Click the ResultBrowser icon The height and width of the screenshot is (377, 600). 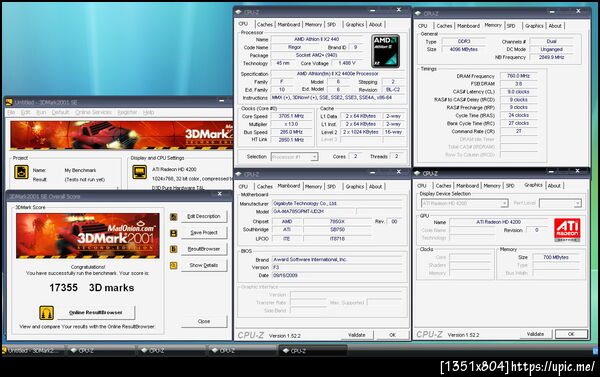click(x=173, y=249)
